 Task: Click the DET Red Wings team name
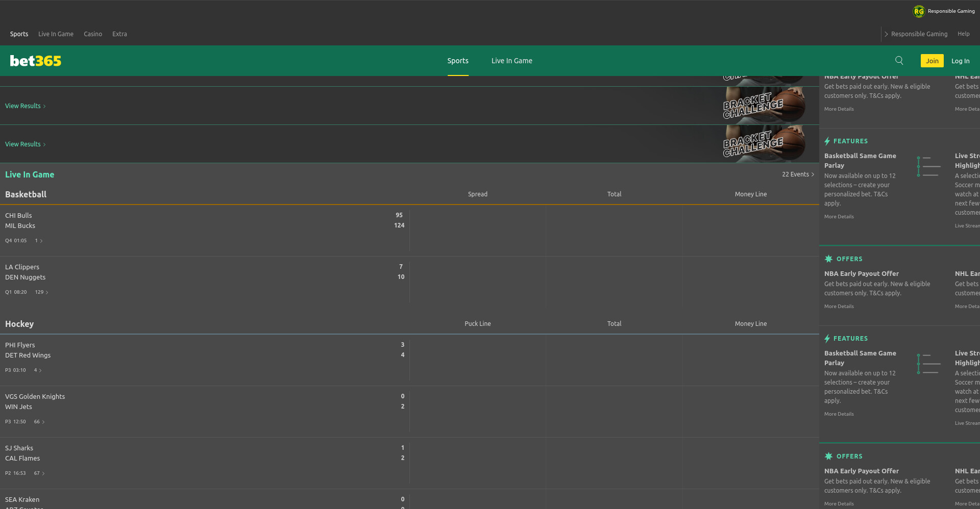point(28,355)
